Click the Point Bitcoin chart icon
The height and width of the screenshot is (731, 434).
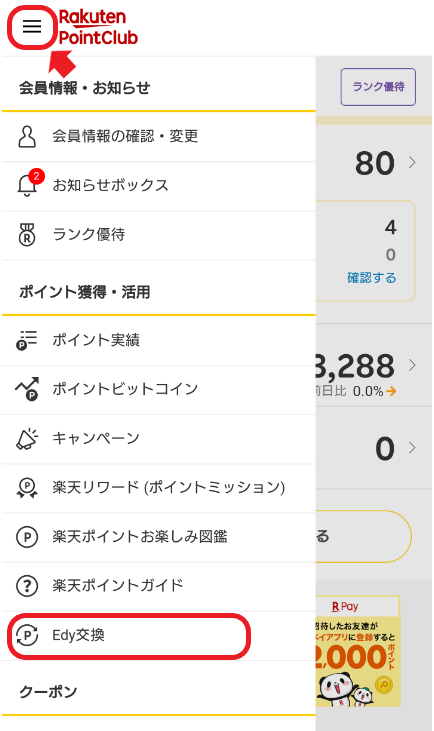point(27,389)
